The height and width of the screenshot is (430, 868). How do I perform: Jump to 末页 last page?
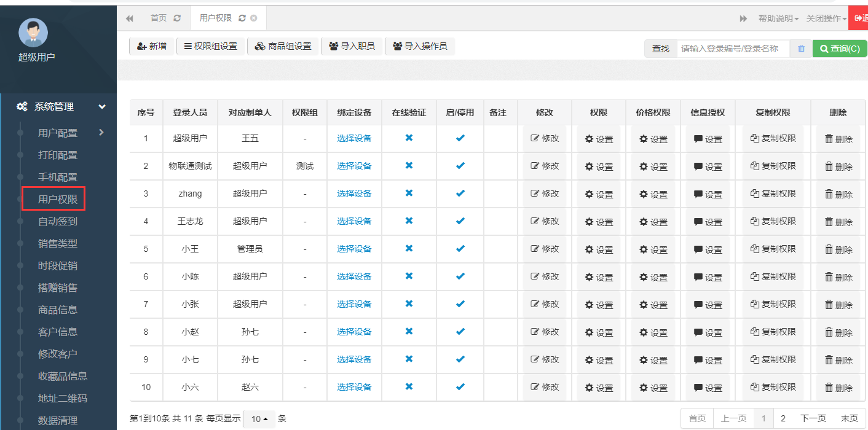850,418
